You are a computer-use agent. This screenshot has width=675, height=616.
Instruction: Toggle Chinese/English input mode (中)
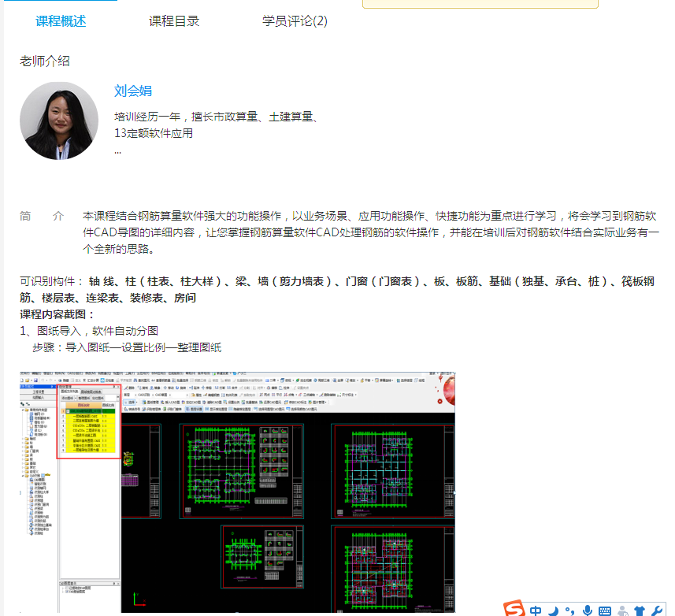(536, 610)
